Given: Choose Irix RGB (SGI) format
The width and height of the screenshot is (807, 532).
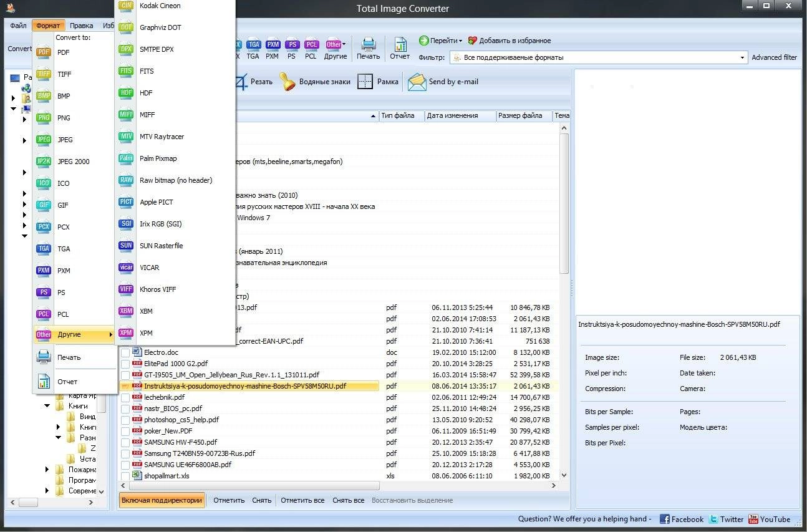Looking at the screenshot, I should click(x=175, y=224).
